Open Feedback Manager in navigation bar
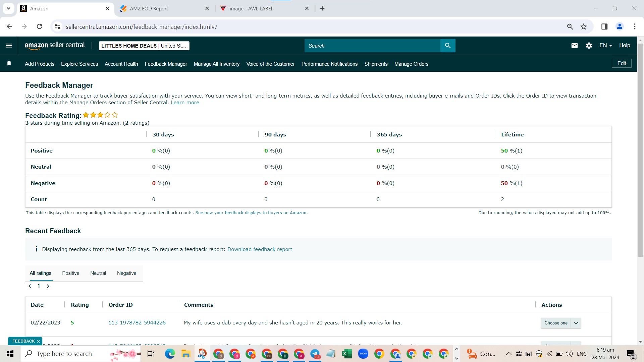Image resolution: width=644 pixels, height=362 pixels. [166, 64]
